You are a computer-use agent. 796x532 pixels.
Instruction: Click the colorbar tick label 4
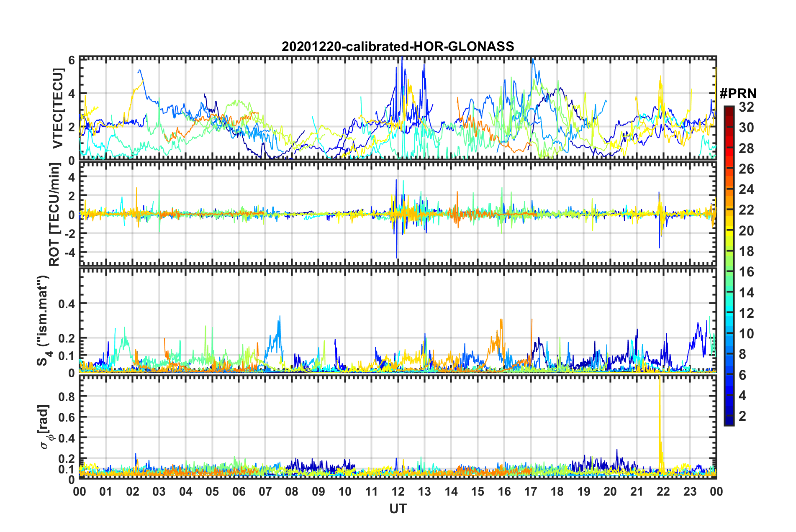(743, 396)
